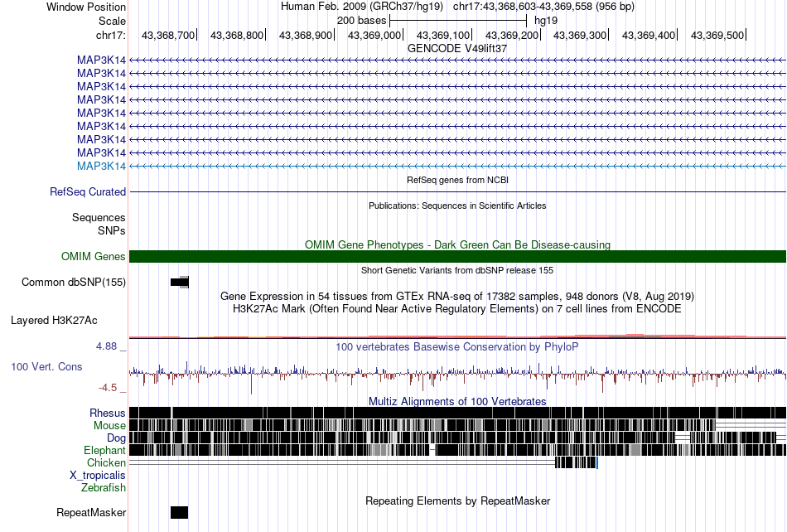Viewport: 787px width, 532px height.
Task: Click the dark green OMIM gene bar
Action: click(x=457, y=256)
